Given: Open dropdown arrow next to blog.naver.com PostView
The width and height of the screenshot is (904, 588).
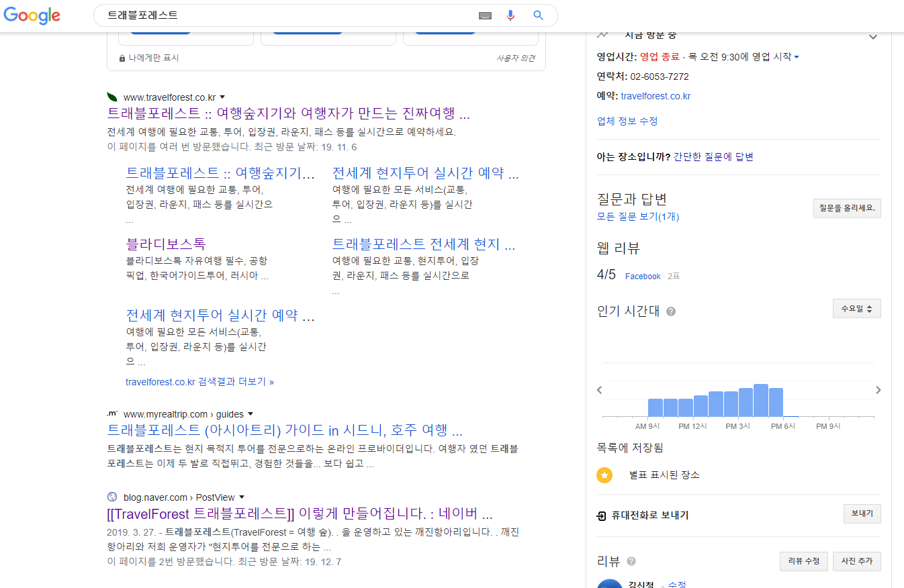Looking at the screenshot, I should click(242, 497).
